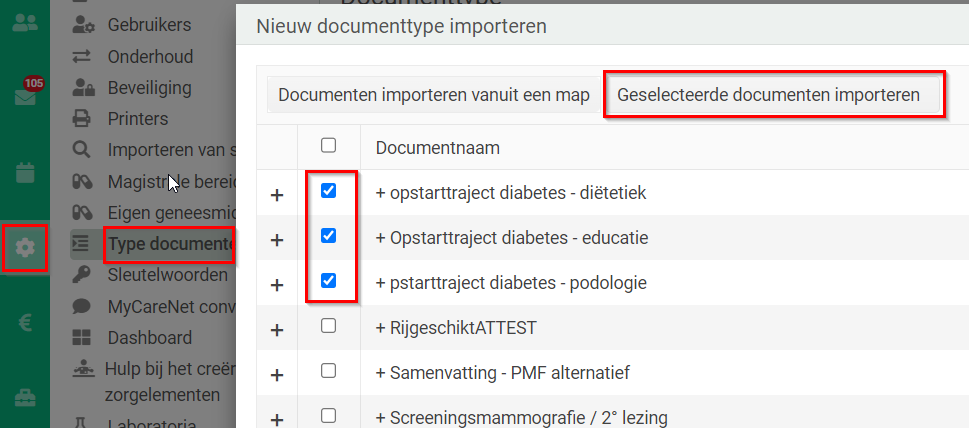The image size is (969, 428).
Task: Tick the RijgeschiktATTEST checkbox
Action: tap(329, 325)
